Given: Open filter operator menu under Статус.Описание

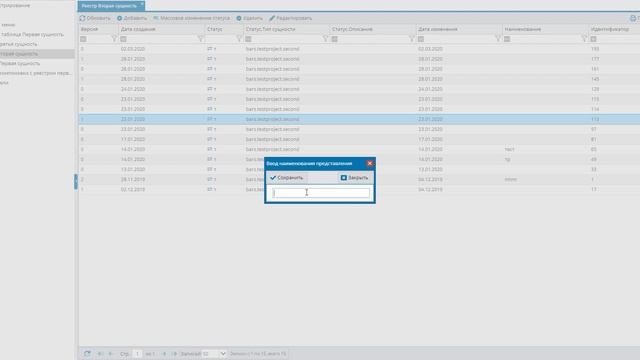Looking at the screenshot, I should [x=334, y=39].
